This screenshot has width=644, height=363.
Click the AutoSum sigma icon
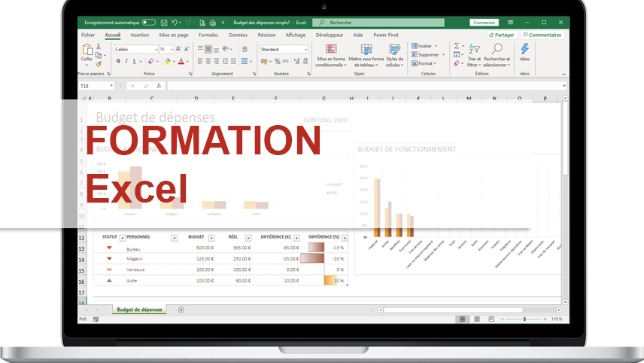[x=456, y=46]
